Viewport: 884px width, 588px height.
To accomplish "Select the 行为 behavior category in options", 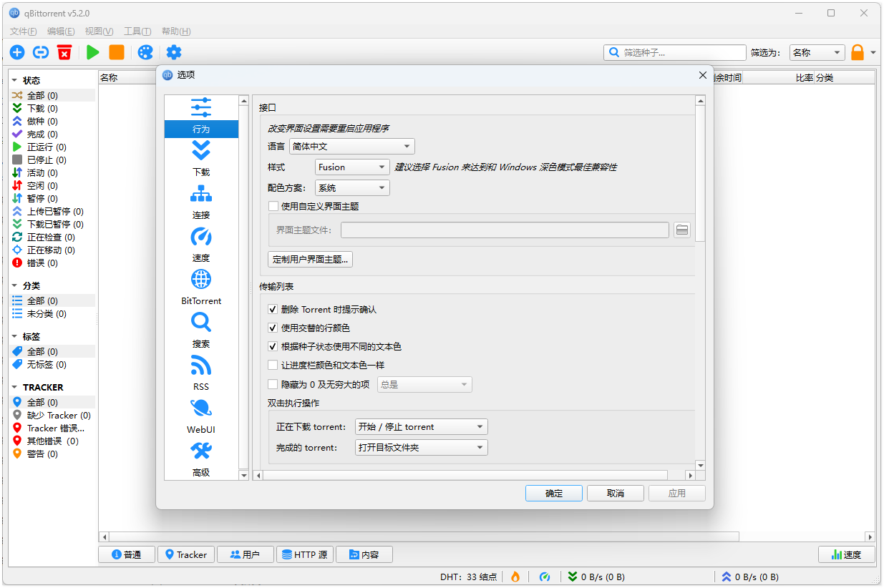I will (x=201, y=117).
